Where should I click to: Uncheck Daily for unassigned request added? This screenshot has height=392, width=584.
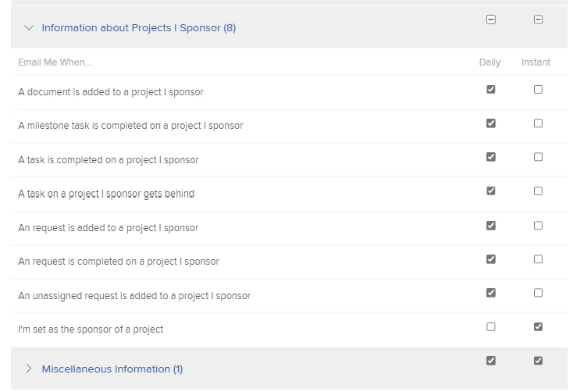click(490, 293)
